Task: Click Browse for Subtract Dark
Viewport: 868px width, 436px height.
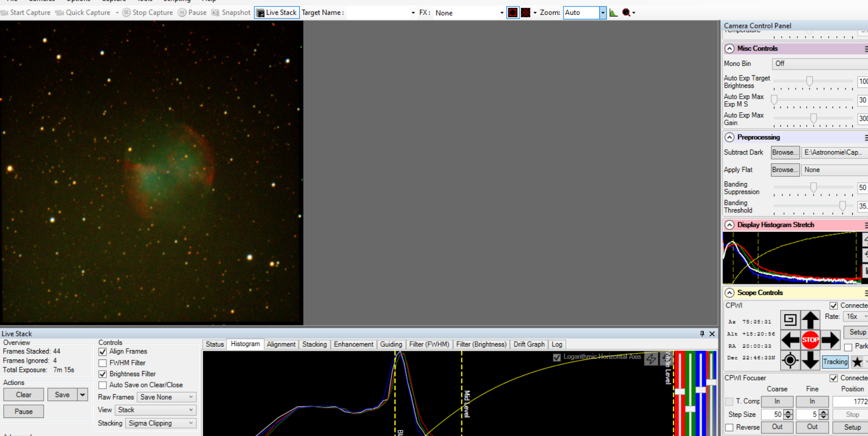Action: pyautogui.click(x=785, y=153)
